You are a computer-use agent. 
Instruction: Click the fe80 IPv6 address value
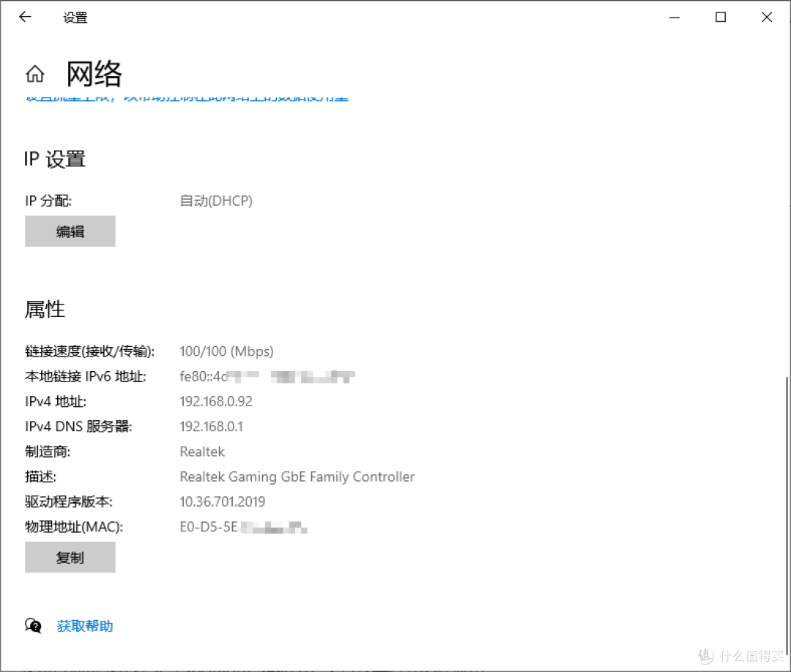pos(267,376)
